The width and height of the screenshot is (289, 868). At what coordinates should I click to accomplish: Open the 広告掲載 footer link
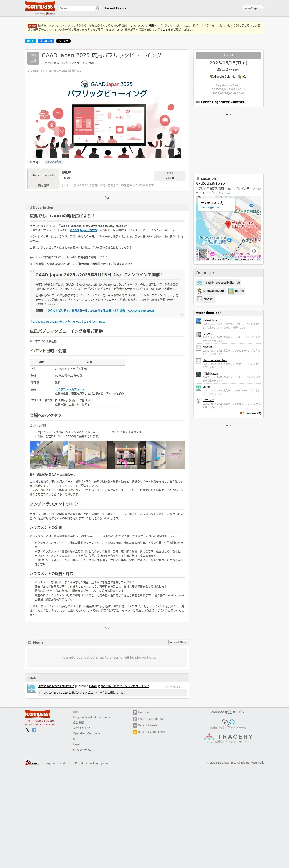tap(78, 722)
